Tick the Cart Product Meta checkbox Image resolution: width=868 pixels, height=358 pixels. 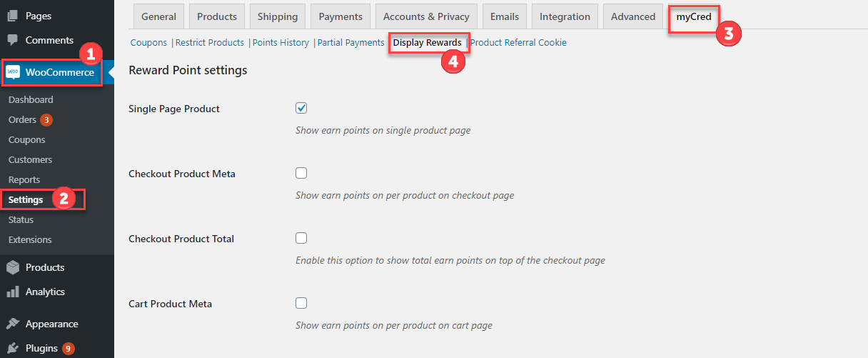(x=301, y=303)
